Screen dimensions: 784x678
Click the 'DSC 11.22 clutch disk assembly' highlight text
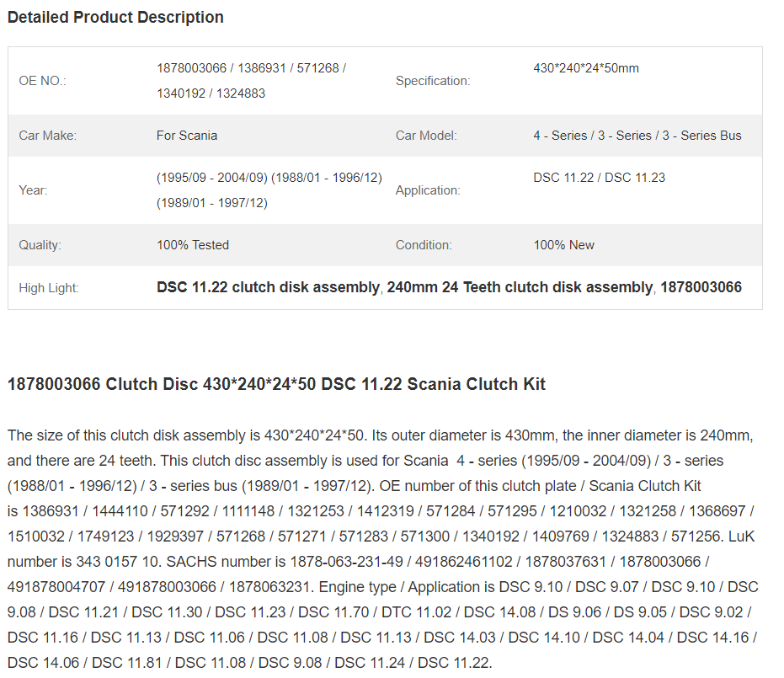pyautogui.click(x=268, y=287)
